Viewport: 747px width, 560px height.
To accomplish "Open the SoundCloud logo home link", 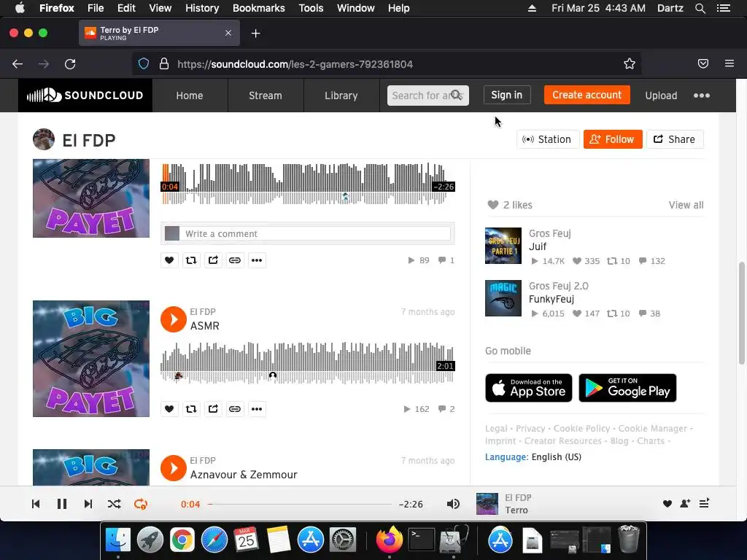I will pyautogui.click(x=85, y=96).
